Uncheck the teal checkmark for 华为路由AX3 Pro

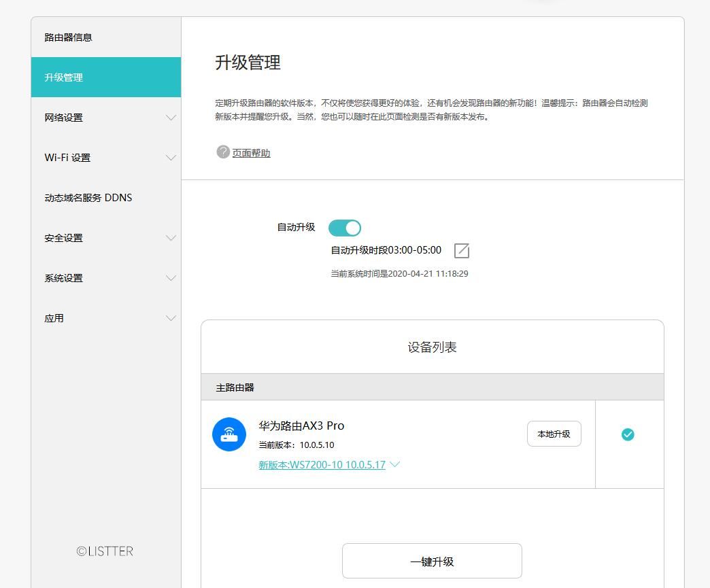[628, 434]
